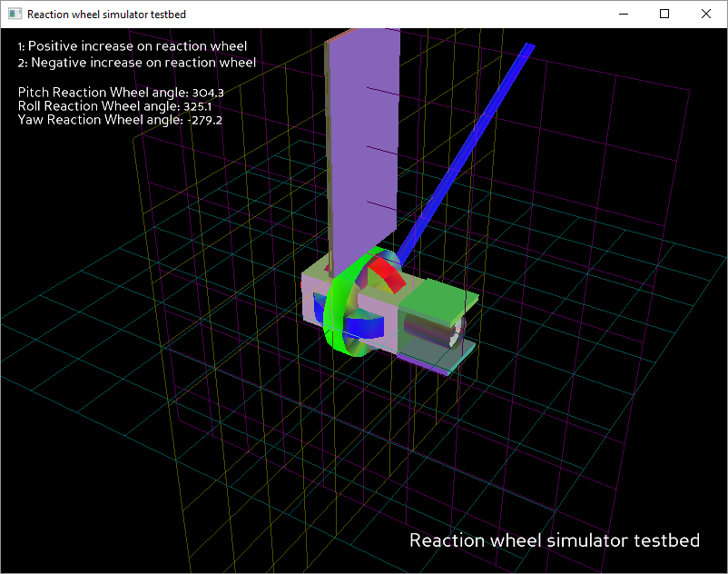Close the Reaction wheel simulator window
Viewport: 728px width, 574px height.
point(706,15)
